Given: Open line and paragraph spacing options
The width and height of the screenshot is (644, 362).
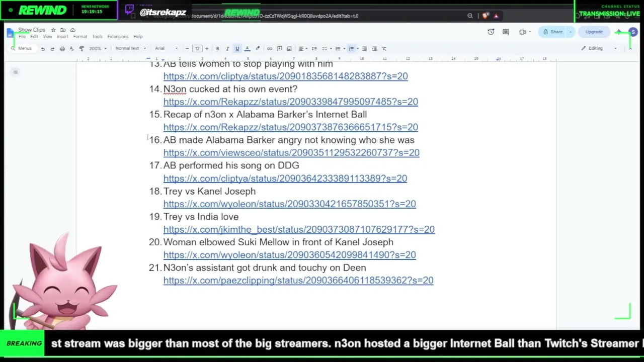Looking at the screenshot, I should click(x=314, y=49).
